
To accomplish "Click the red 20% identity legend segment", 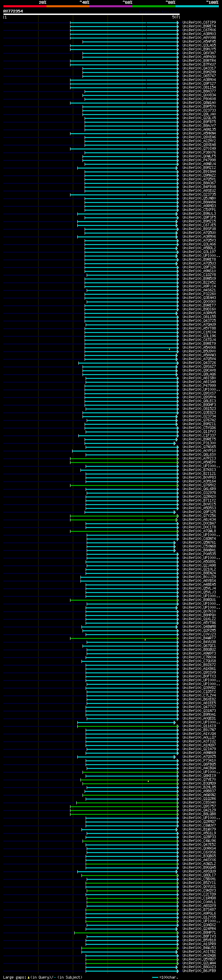I will [25, 6].
